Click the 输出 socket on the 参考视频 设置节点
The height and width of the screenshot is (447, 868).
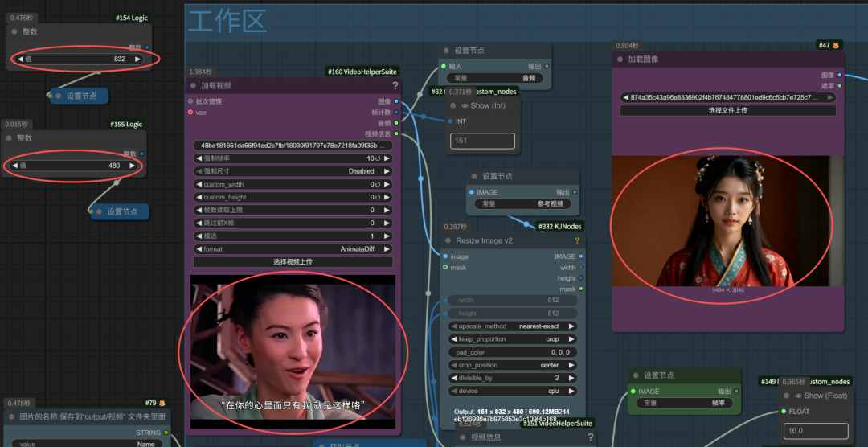click(574, 192)
